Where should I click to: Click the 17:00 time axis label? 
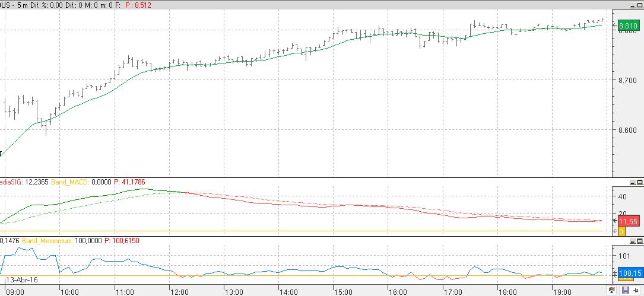pos(452,292)
